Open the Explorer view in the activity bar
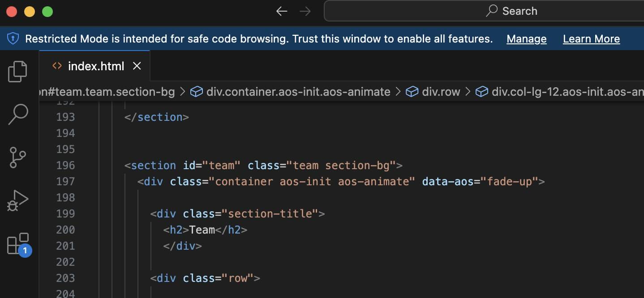This screenshot has height=298, width=644. [x=17, y=72]
